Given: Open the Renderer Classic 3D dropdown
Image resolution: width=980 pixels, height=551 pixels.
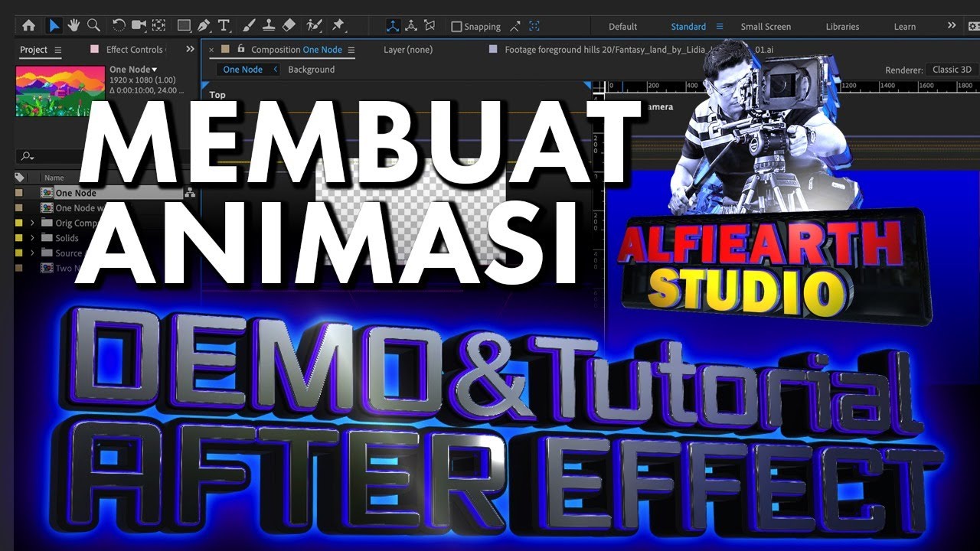Looking at the screenshot, I should click(952, 70).
